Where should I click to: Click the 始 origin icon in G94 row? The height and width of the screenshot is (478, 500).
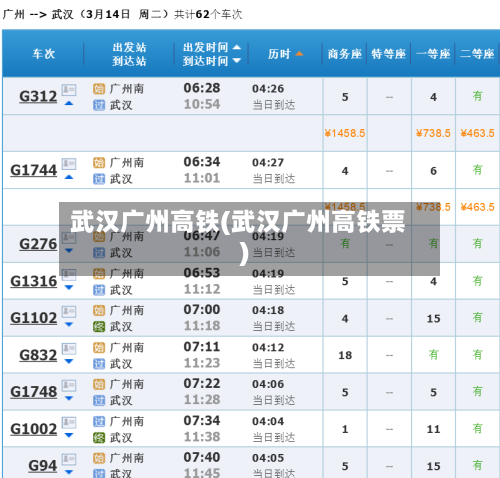[99, 458]
